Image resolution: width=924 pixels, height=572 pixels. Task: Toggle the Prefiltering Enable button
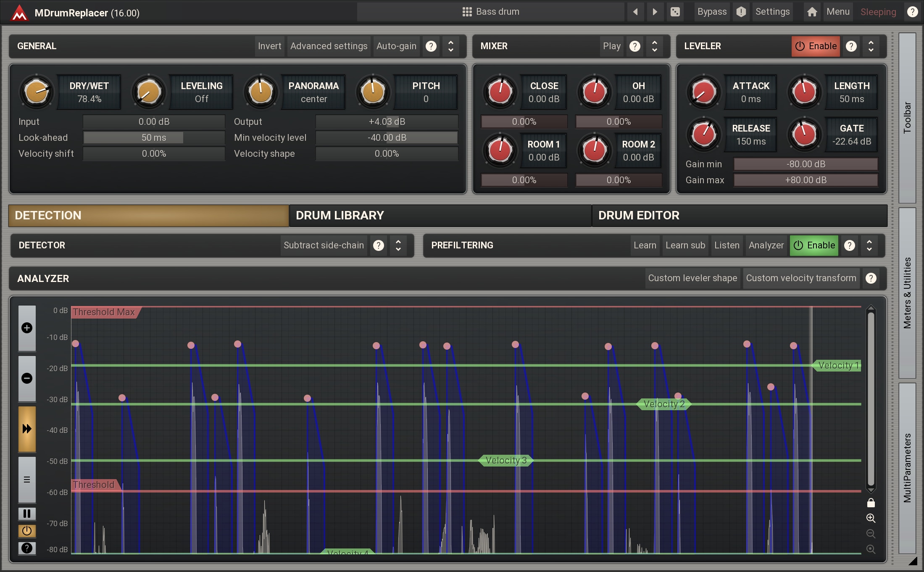[814, 245]
